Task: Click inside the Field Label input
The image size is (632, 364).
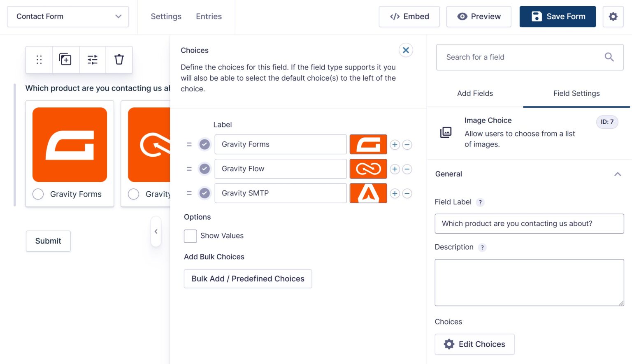Action: point(529,223)
